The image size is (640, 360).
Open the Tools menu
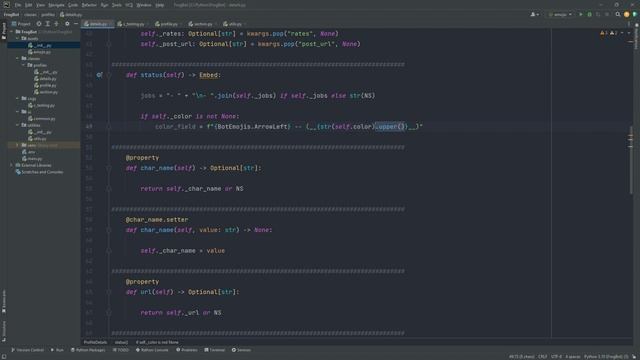pos(117,5)
